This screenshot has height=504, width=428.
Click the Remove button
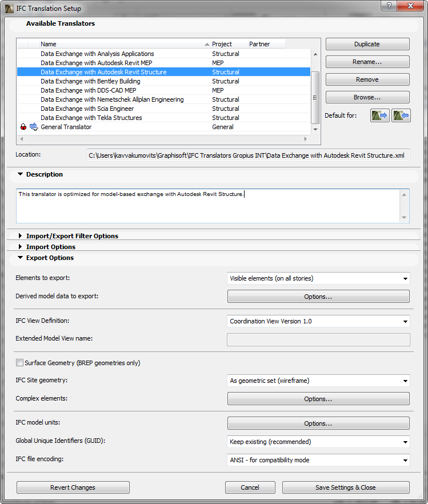click(367, 79)
